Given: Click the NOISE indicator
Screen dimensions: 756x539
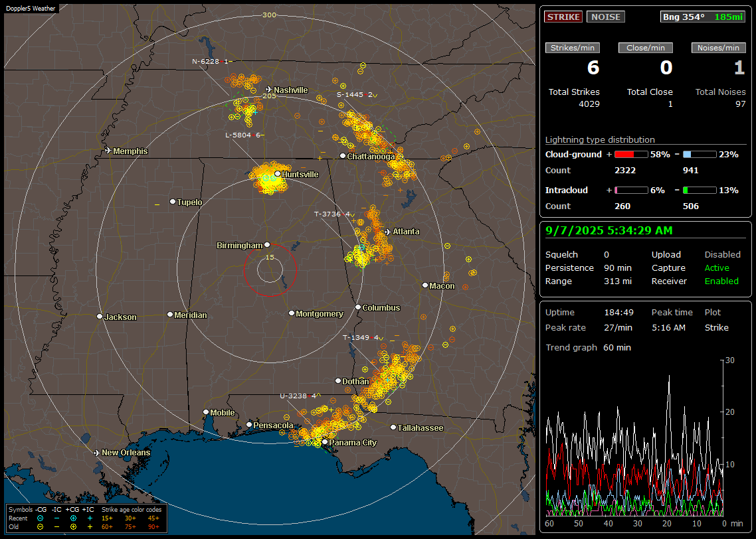Looking at the screenshot, I should pyautogui.click(x=606, y=17).
